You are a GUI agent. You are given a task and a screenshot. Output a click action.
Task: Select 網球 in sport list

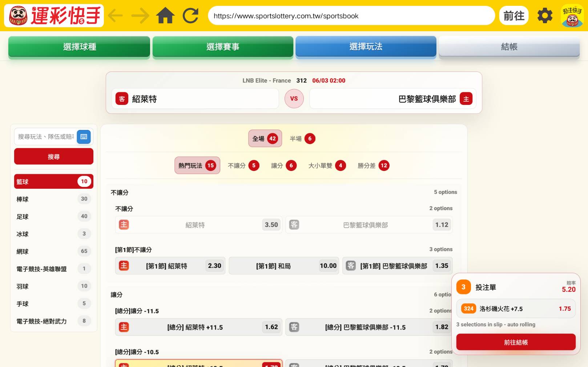click(x=54, y=251)
